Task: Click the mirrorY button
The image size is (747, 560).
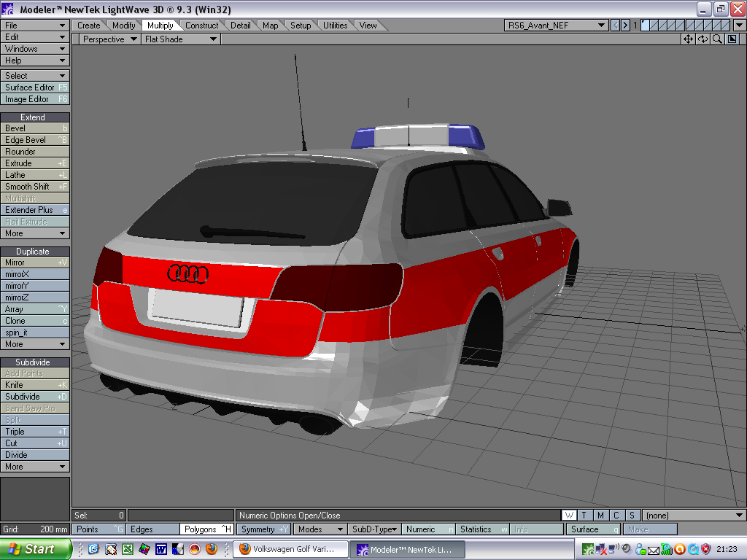Action: [x=35, y=286]
